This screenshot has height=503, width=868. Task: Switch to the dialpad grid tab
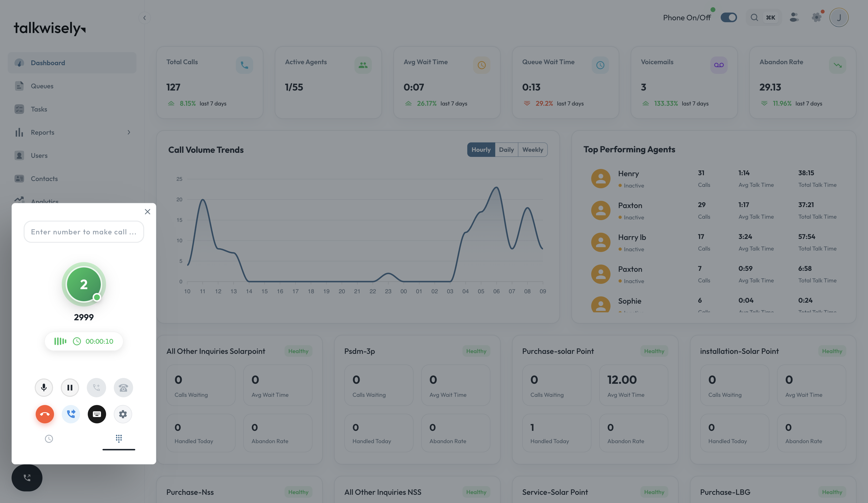pyautogui.click(x=119, y=439)
